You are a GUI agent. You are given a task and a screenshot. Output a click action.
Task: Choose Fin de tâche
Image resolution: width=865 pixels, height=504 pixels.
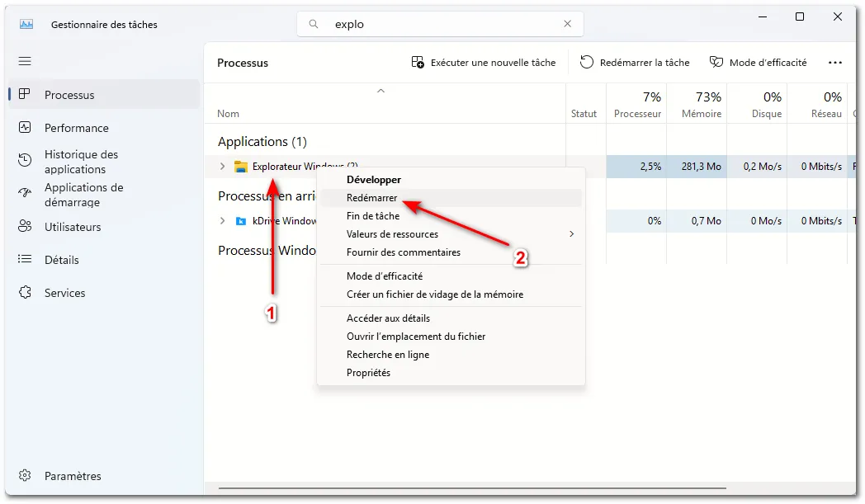click(x=451, y=216)
